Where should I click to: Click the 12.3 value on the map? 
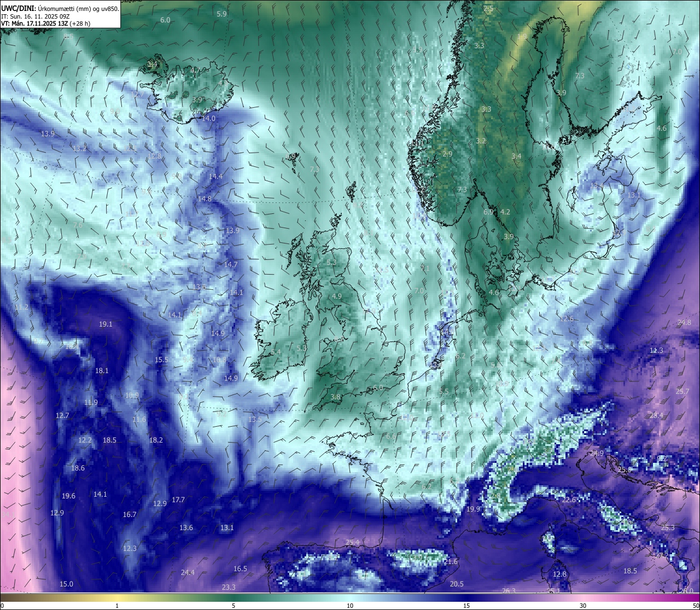(130, 548)
